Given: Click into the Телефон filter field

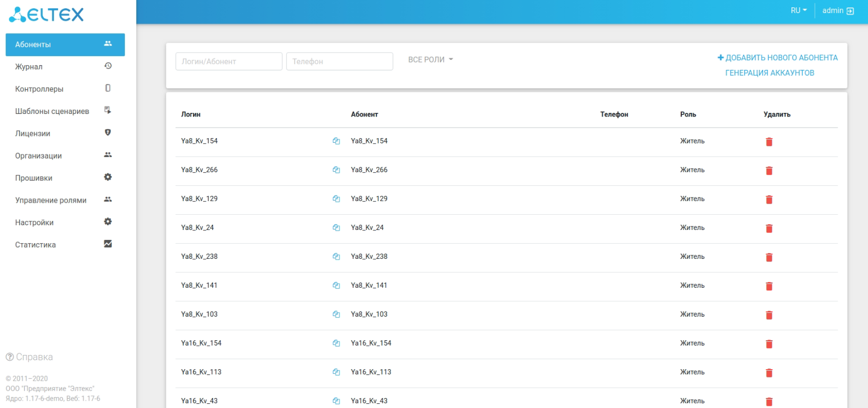Looking at the screenshot, I should point(339,61).
